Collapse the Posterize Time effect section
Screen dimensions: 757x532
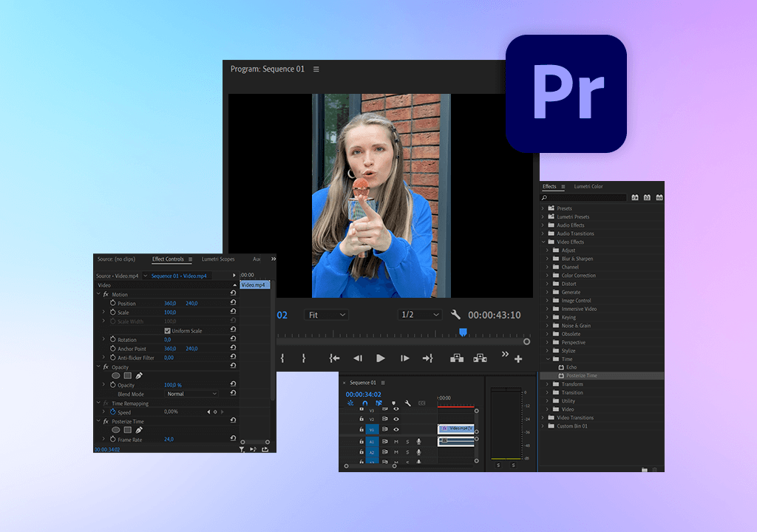click(98, 421)
